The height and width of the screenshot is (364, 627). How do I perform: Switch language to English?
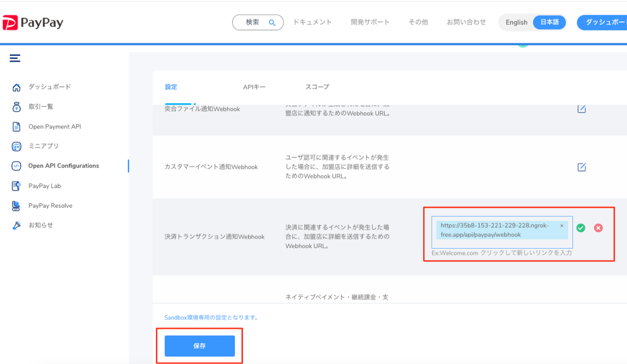516,23
